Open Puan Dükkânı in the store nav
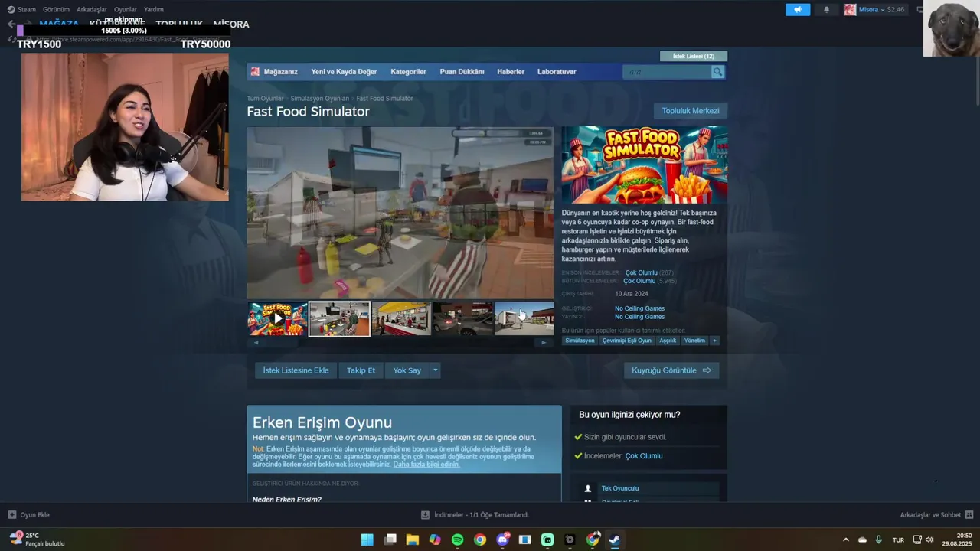This screenshot has width=980, height=551. tap(462, 72)
